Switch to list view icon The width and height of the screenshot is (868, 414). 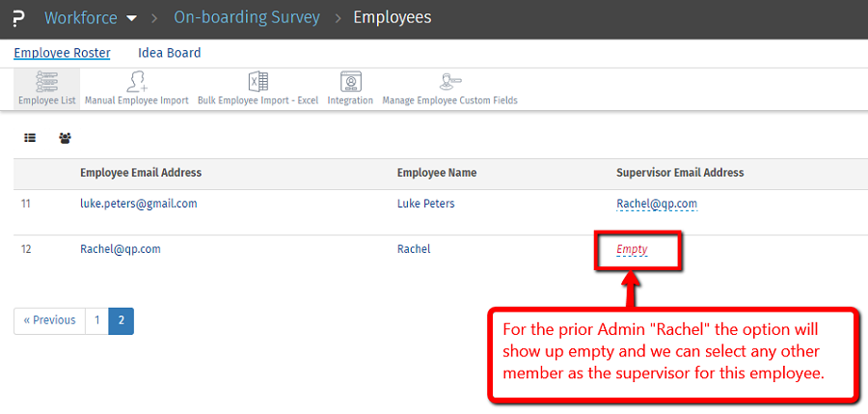(30, 138)
